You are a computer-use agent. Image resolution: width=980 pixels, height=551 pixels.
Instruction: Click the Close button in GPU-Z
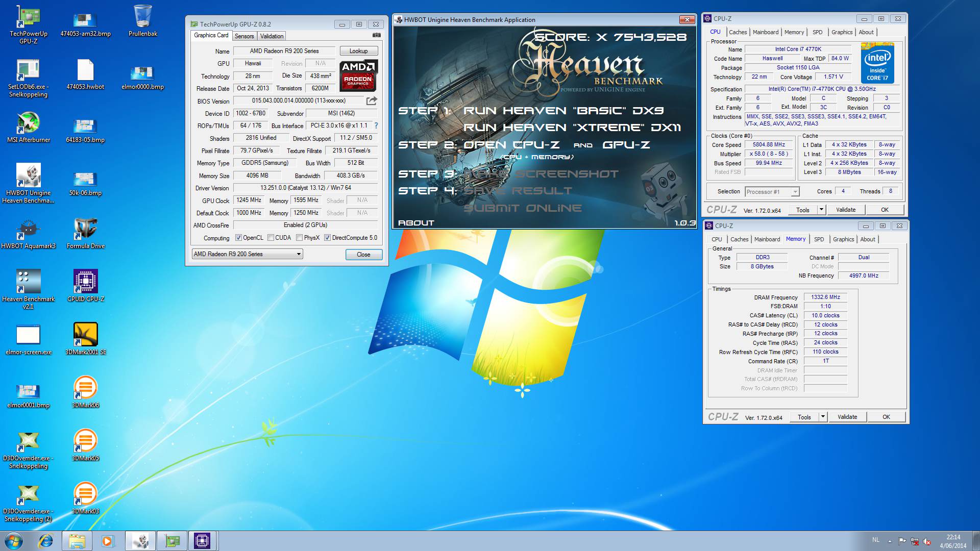coord(363,255)
